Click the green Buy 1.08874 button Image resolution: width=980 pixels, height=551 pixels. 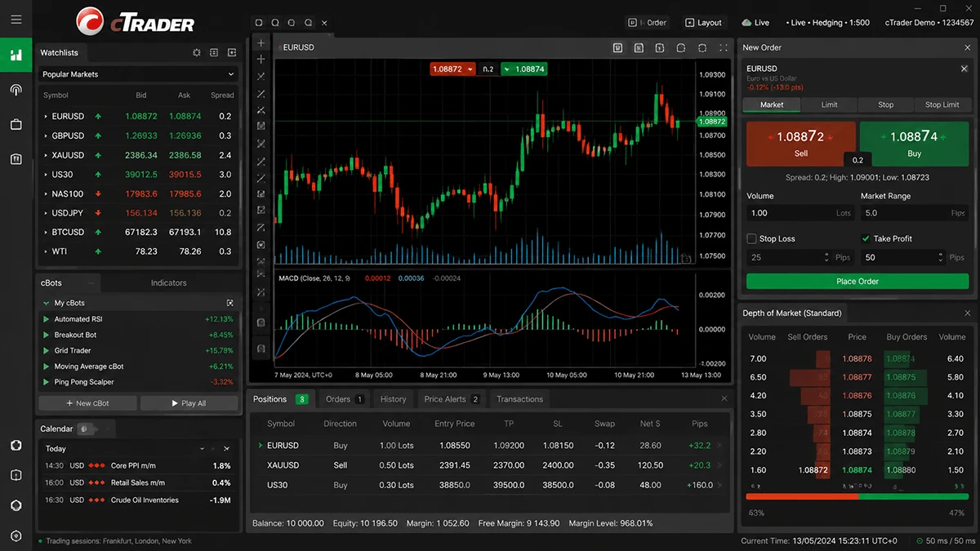(914, 143)
